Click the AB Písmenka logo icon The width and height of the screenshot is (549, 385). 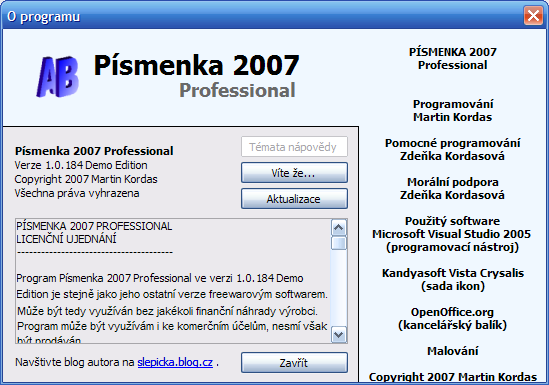58,76
